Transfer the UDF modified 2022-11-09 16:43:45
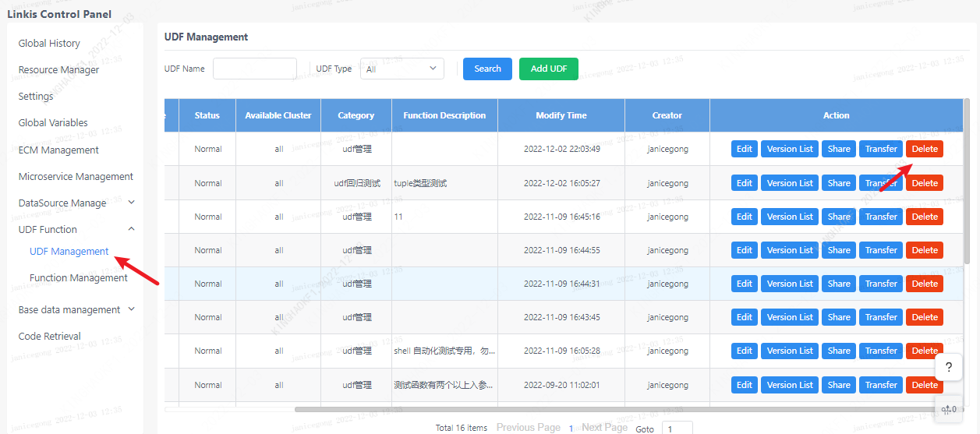980x434 pixels. pos(880,317)
